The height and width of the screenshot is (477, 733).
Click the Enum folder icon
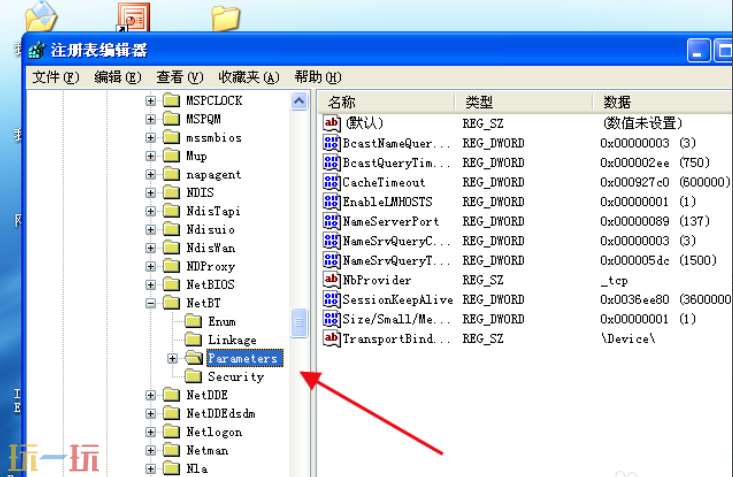click(194, 321)
